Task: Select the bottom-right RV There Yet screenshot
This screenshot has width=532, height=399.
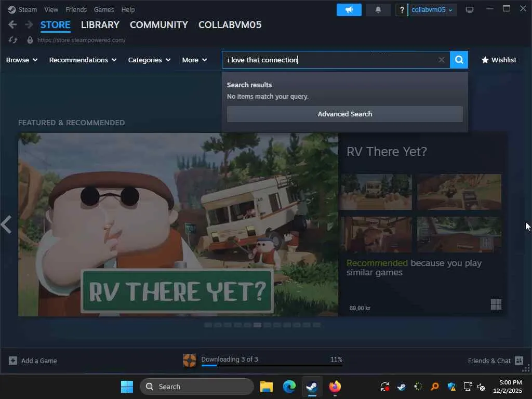Action: [459, 234]
